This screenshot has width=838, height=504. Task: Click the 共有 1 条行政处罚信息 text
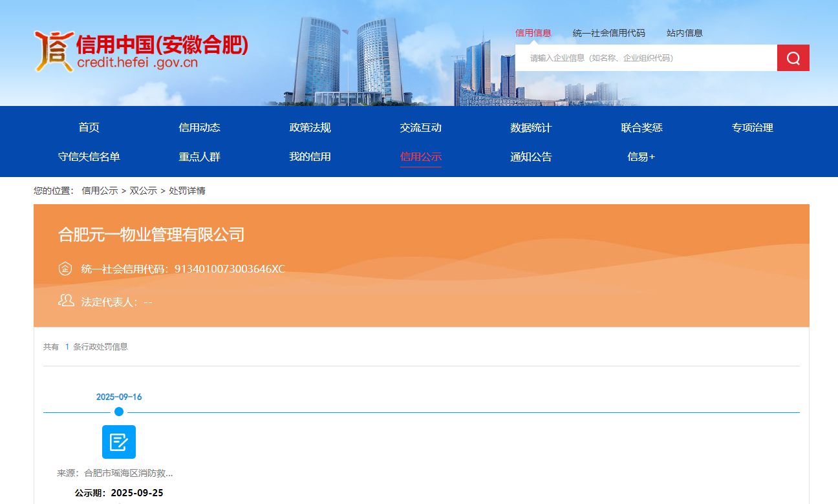tap(85, 347)
